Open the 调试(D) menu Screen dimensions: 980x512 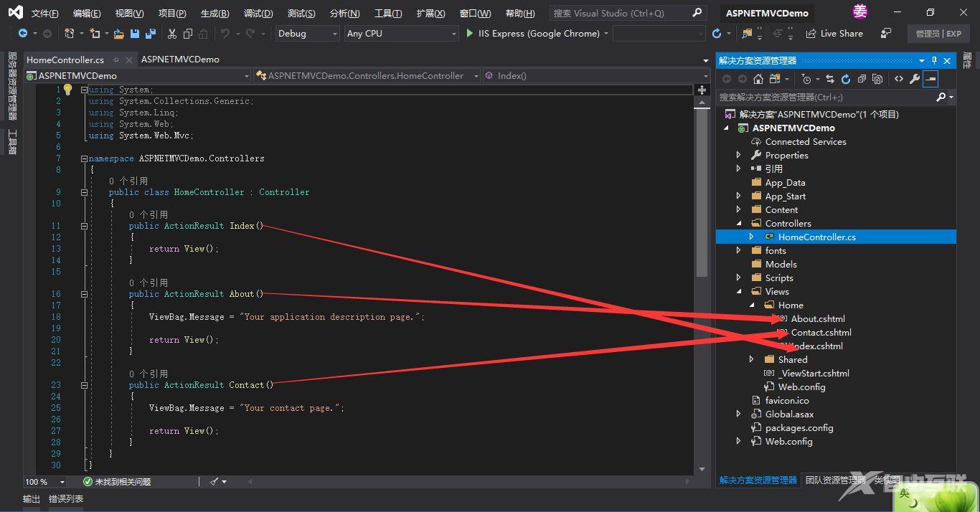[x=258, y=14]
